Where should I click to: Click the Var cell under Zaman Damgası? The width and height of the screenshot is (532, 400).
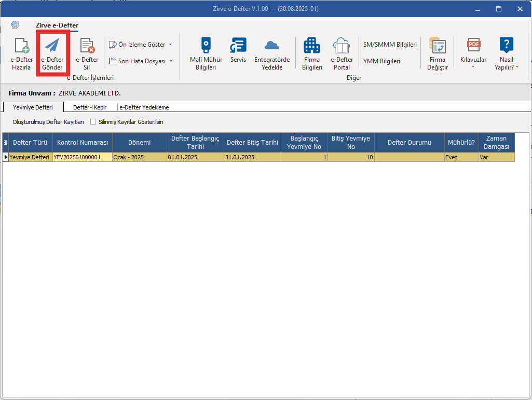496,157
